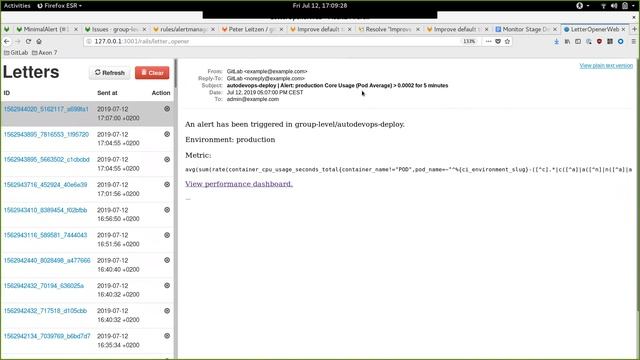Close the LetterOpenerWeb tab

pyautogui.click(x=623, y=29)
